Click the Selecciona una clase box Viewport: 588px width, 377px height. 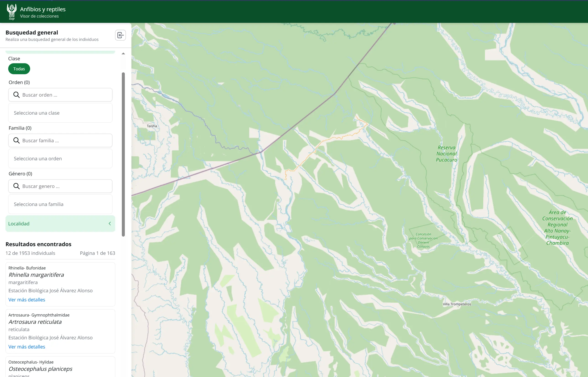pyautogui.click(x=60, y=113)
